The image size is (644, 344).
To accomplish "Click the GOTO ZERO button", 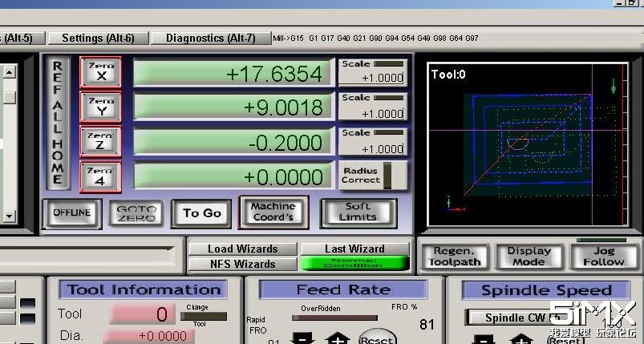I will pos(136,213).
